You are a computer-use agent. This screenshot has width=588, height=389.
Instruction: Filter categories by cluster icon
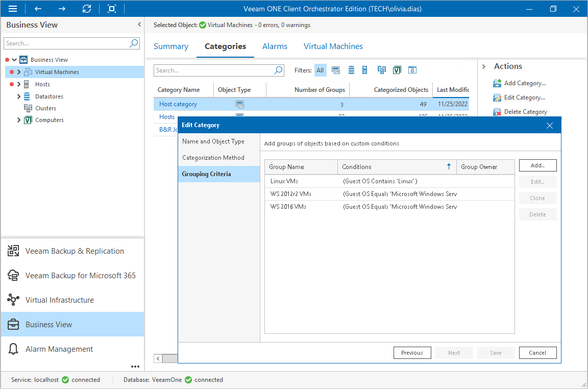(382, 70)
